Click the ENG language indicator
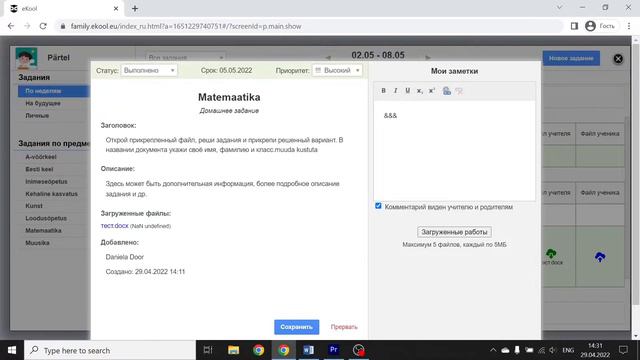 point(568,350)
